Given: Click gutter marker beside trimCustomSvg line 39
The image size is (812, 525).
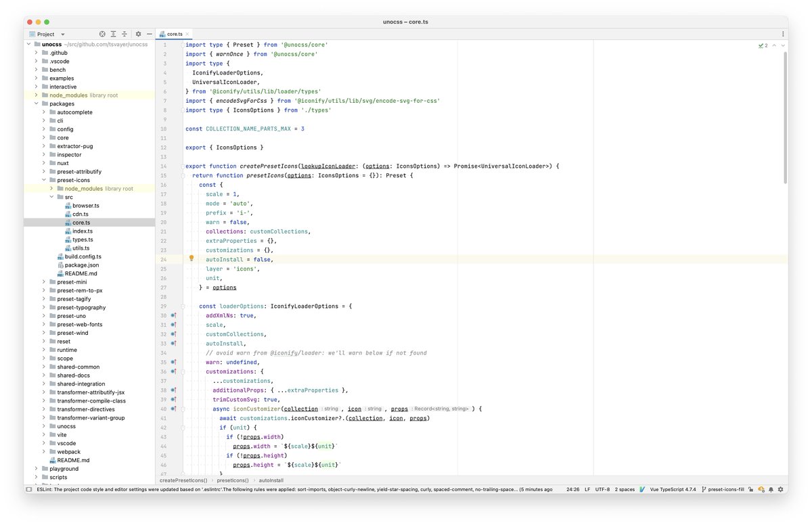Looking at the screenshot, I should point(173,400).
